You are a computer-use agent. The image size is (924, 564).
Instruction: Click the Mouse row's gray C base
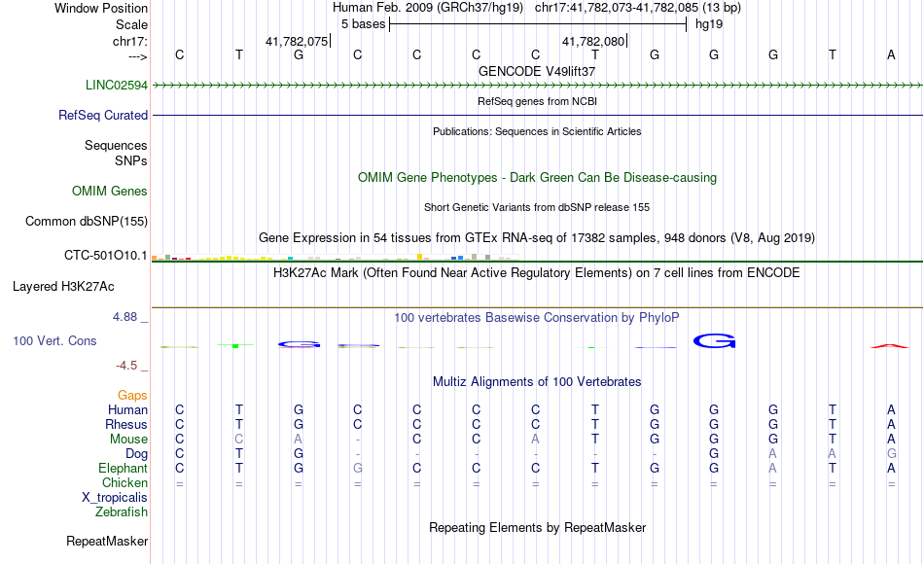pos(238,440)
